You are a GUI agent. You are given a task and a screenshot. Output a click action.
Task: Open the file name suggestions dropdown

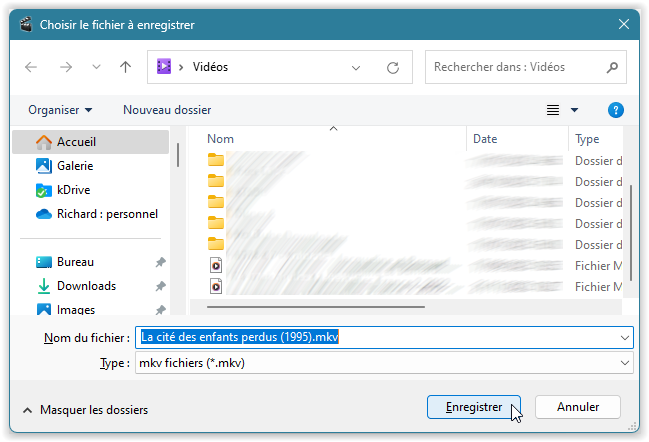[x=624, y=337]
